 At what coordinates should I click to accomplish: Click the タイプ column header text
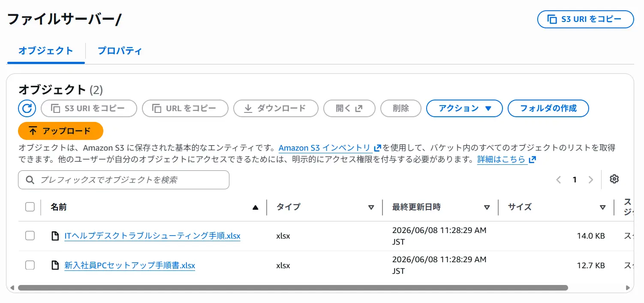288,207
